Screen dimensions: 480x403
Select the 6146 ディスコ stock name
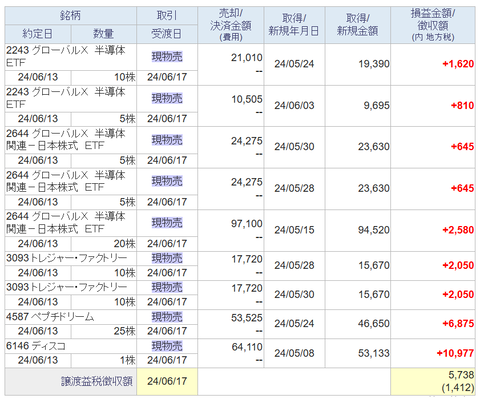point(36,346)
